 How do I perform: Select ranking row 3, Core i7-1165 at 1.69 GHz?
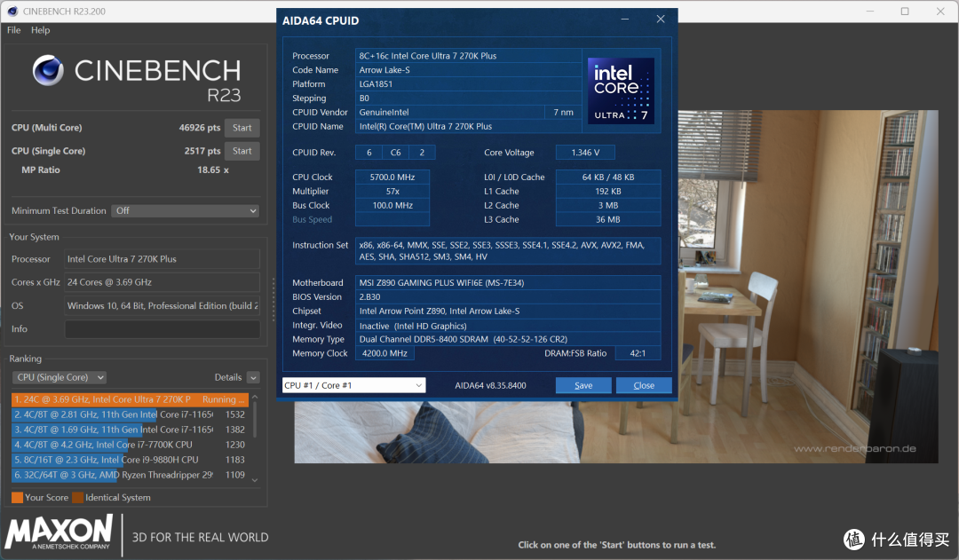coord(130,430)
